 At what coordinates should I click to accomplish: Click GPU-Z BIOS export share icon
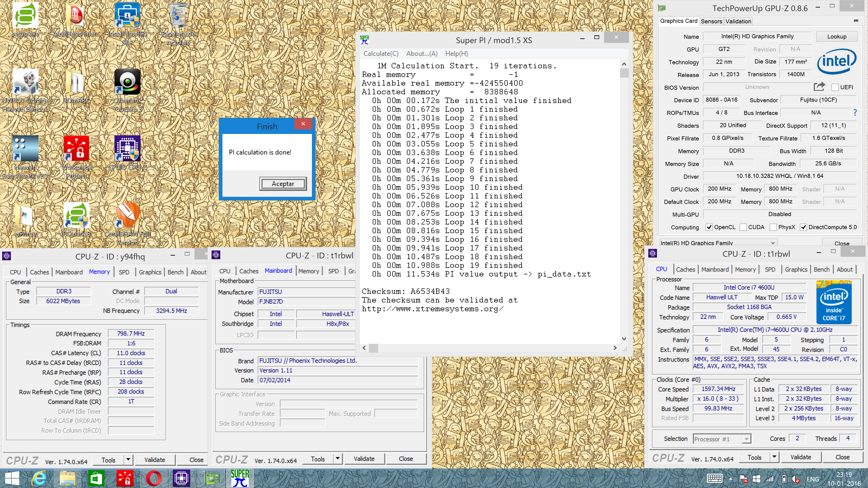click(819, 87)
